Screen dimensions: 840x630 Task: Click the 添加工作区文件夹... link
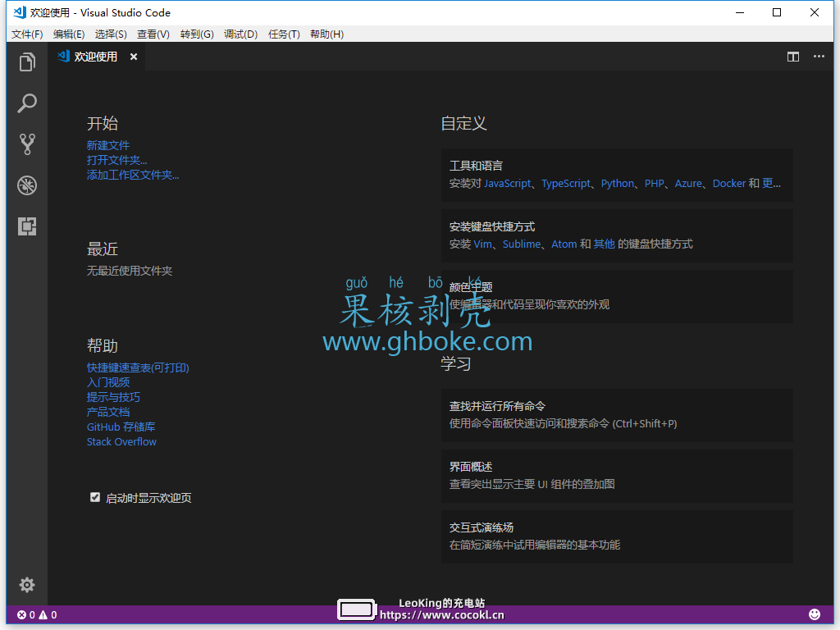click(x=133, y=176)
